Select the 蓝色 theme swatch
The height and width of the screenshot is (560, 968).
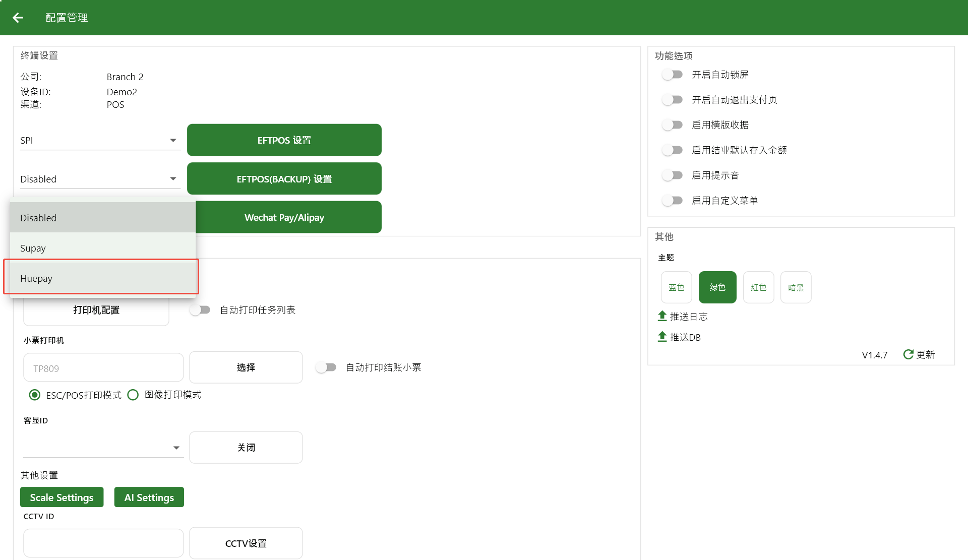[x=676, y=287]
